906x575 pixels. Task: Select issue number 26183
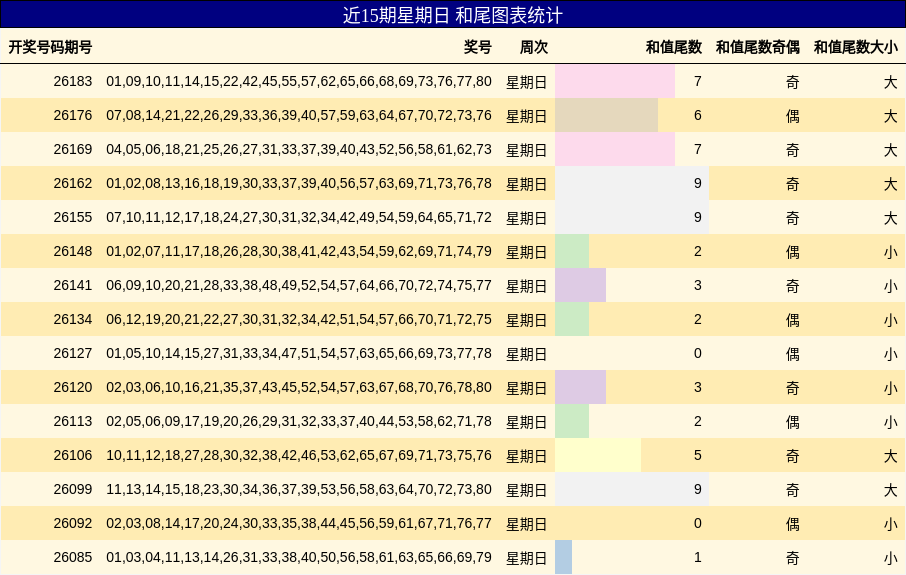[73, 81]
